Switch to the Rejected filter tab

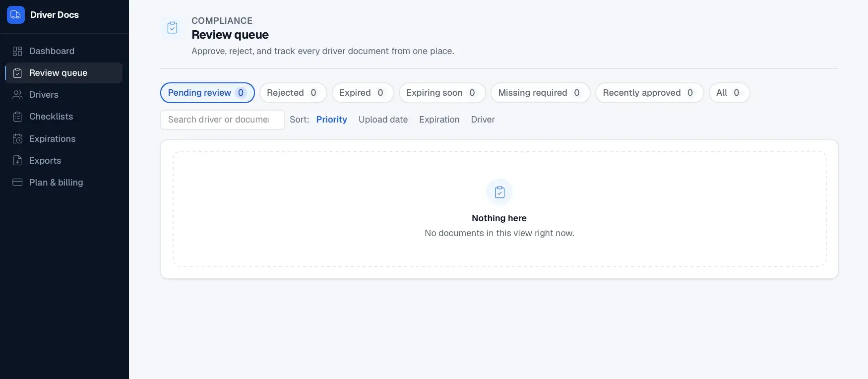click(x=293, y=93)
